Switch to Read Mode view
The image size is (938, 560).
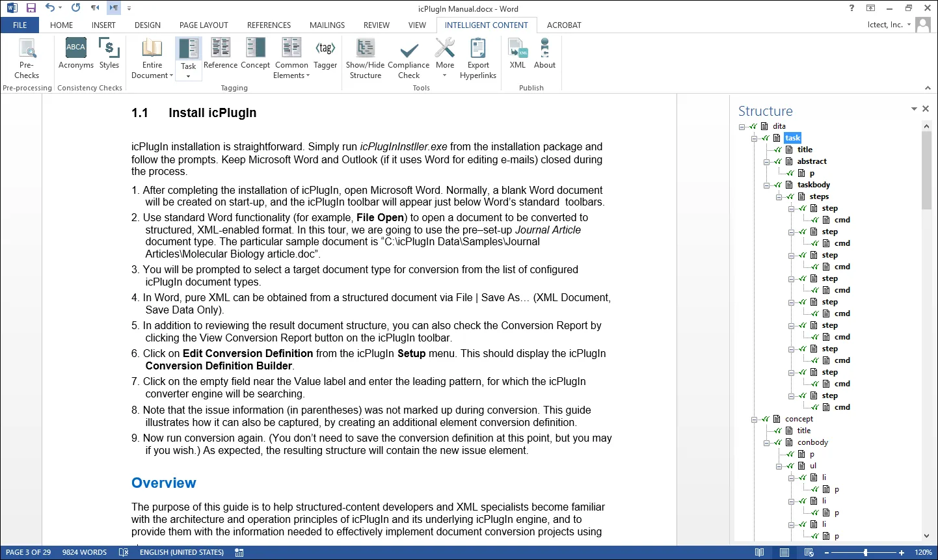click(759, 552)
